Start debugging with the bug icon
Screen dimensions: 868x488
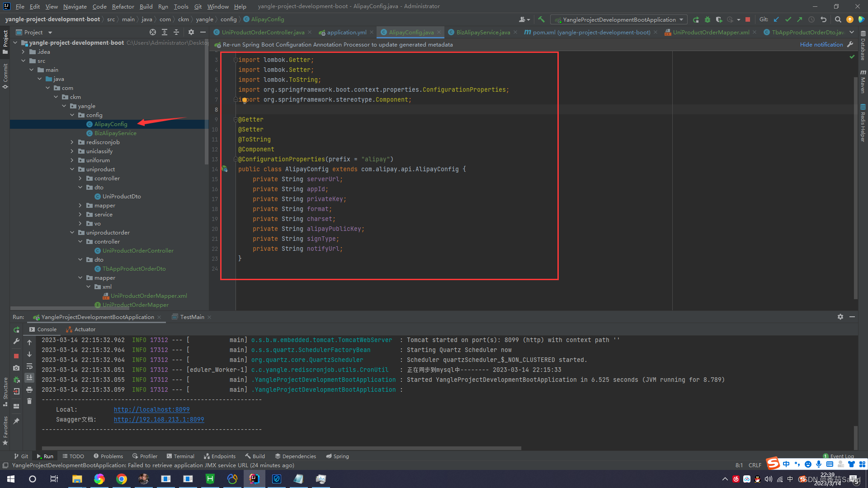pyautogui.click(x=708, y=19)
